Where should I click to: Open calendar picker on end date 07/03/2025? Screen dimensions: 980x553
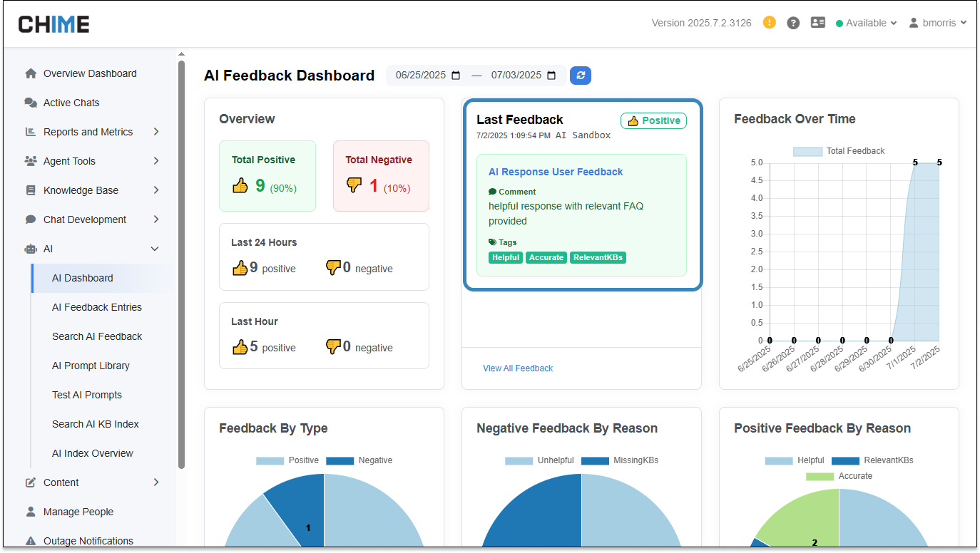point(552,75)
